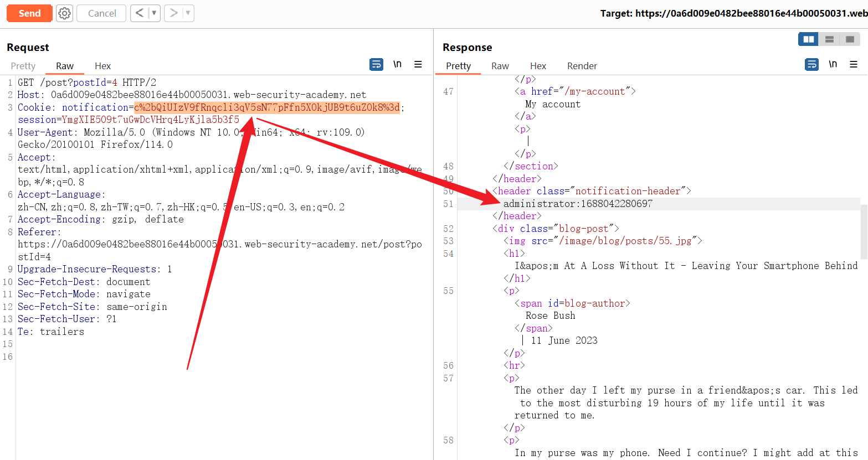
Task: Click the Response panel vertical scrollbar
Action: (864, 231)
